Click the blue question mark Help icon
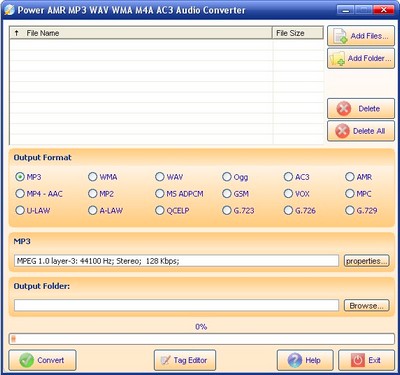Image resolution: width=400 pixels, height=375 pixels. (x=295, y=360)
